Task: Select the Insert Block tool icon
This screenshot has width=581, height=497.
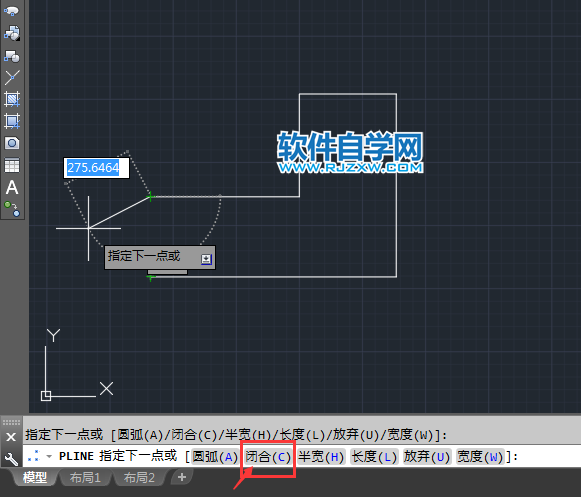Action: (12, 33)
